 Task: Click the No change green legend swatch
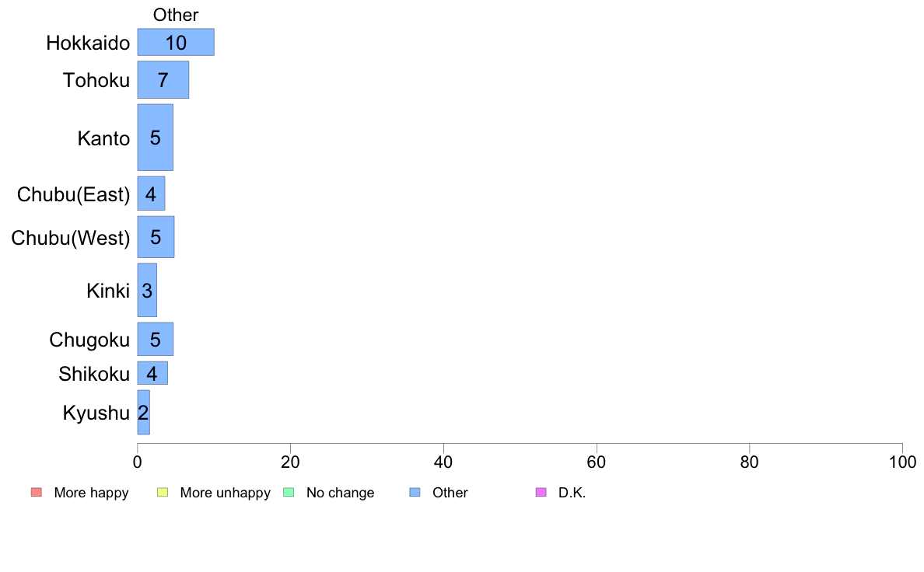pyautogui.click(x=289, y=493)
